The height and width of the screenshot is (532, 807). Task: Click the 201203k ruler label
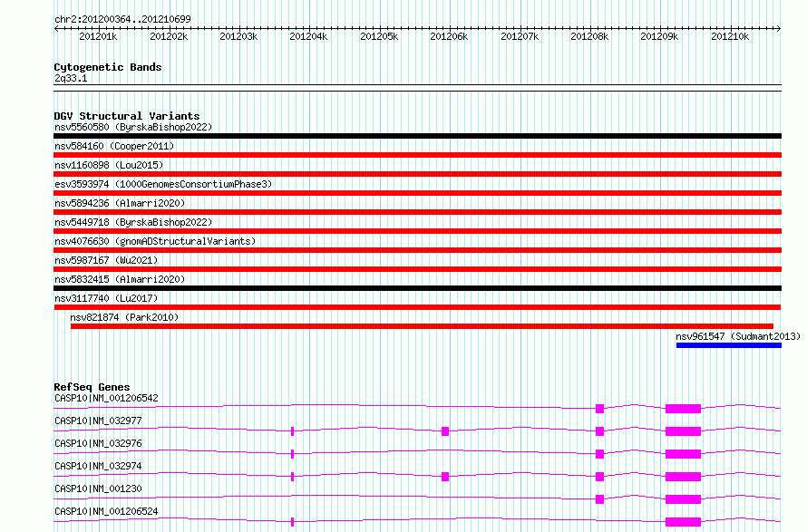[238, 36]
